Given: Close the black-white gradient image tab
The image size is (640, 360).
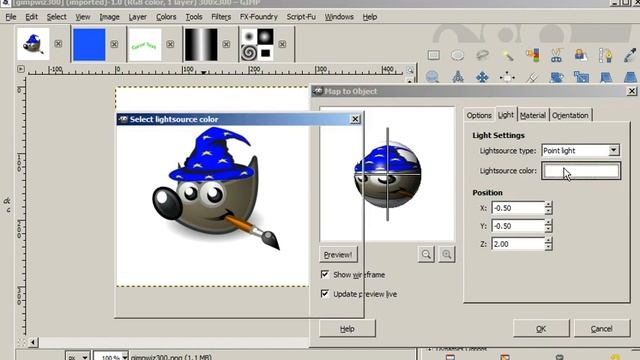Looking at the screenshot, I should (226, 44).
